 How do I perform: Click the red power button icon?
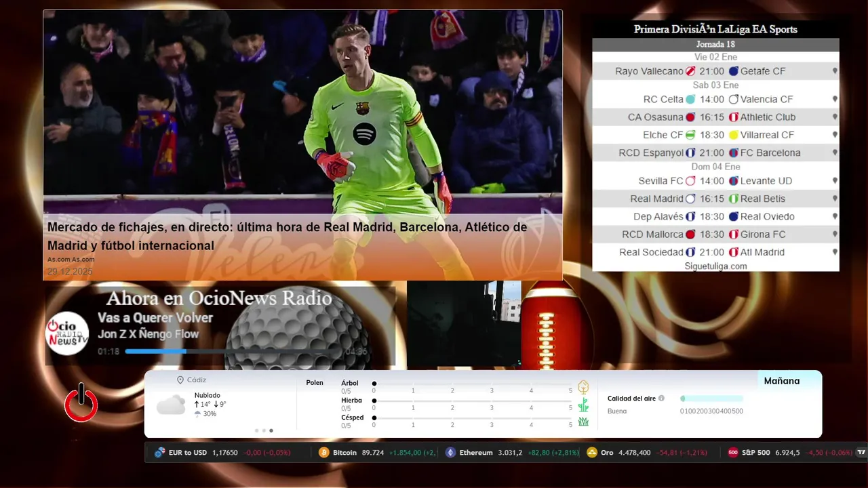(81, 403)
